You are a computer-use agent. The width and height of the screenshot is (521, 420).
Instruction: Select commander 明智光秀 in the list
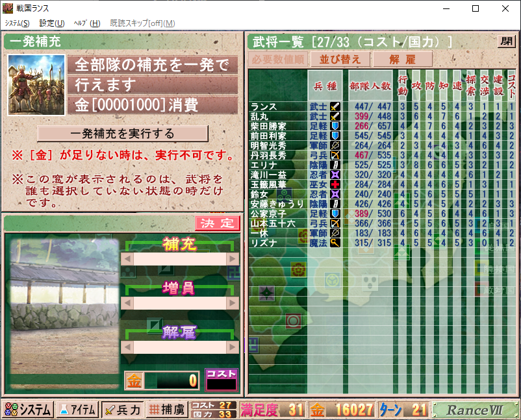pos(268,145)
